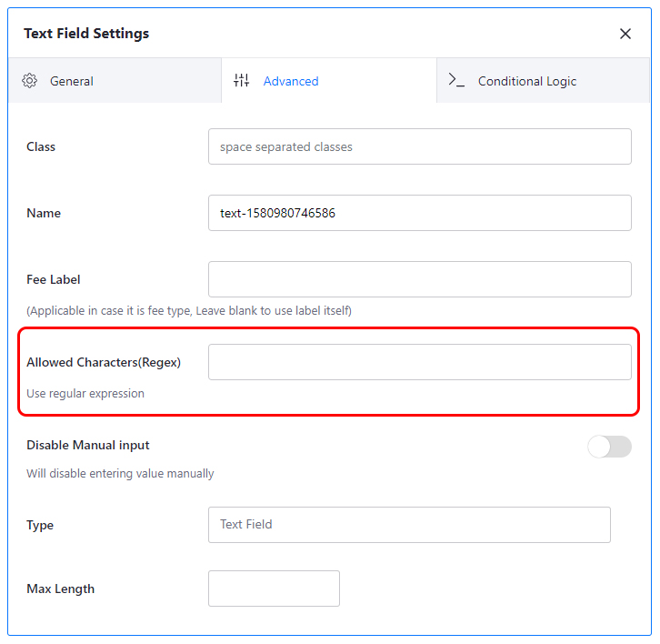
Task: Click the sliders icon on Advanced tab
Action: [x=242, y=80]
